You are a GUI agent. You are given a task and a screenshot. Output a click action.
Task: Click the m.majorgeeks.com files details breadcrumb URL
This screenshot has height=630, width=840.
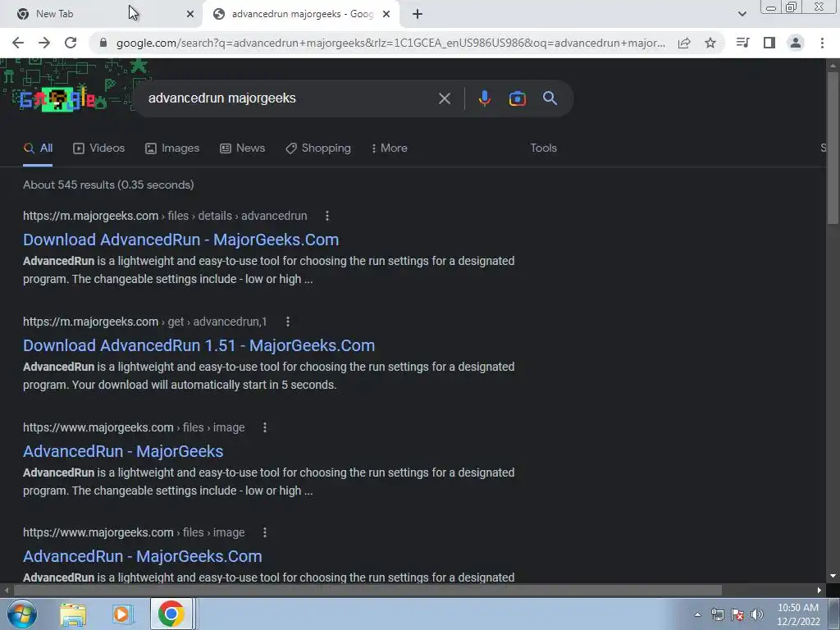165,216
